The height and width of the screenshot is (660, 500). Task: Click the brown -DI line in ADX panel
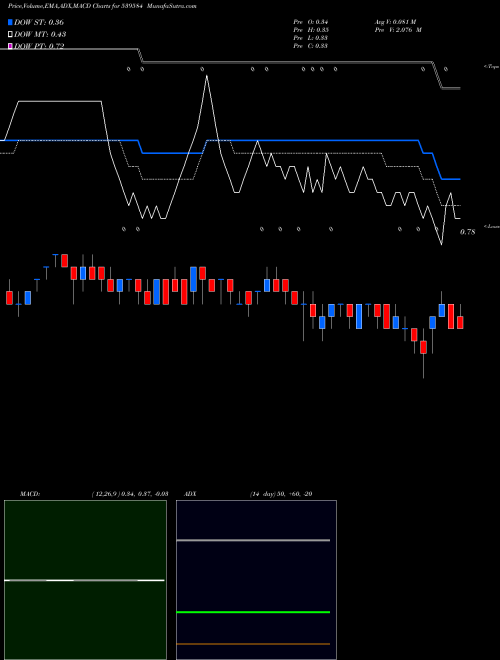pos(253,644)
